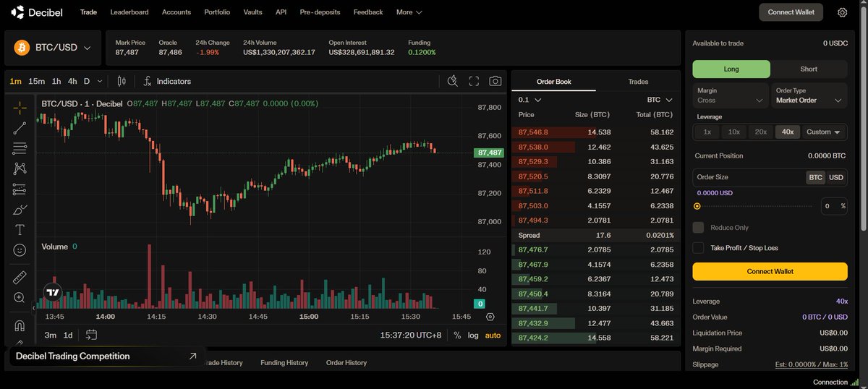Tick the Reduce Only checkbox
This screenshot has height=389, width=868.
tap(698, 227)
